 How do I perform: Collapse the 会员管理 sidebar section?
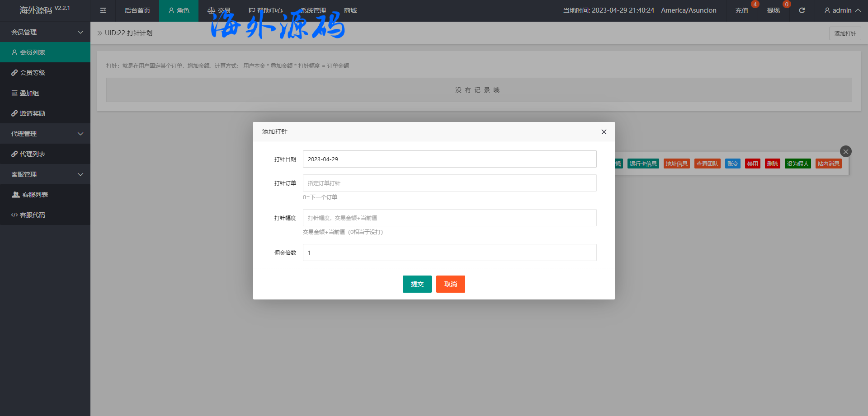45,32
